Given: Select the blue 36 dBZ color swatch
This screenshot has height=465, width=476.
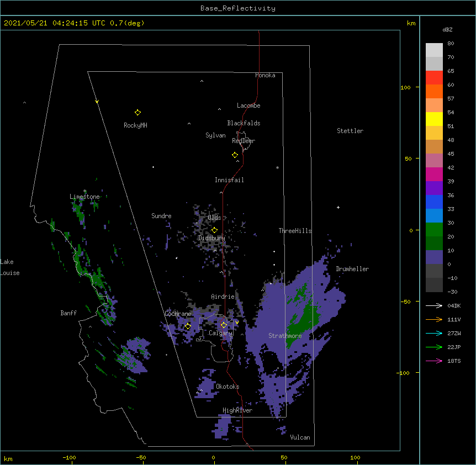Looking at the screenshot, I should coord(434,202).
